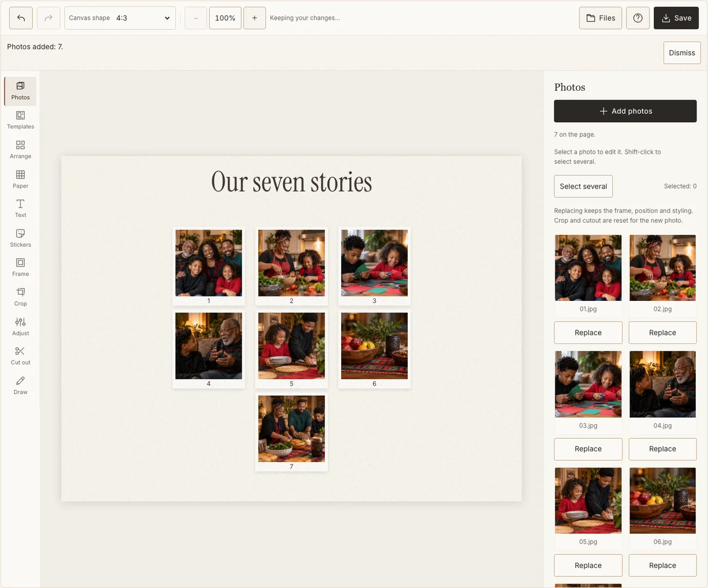Replace the 05.jpg photo
The height and width of the screenshot is (588, 708).
point(588,566)
